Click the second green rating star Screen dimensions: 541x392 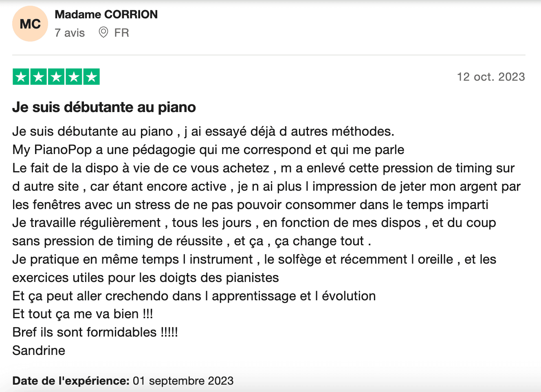[39, 77]
